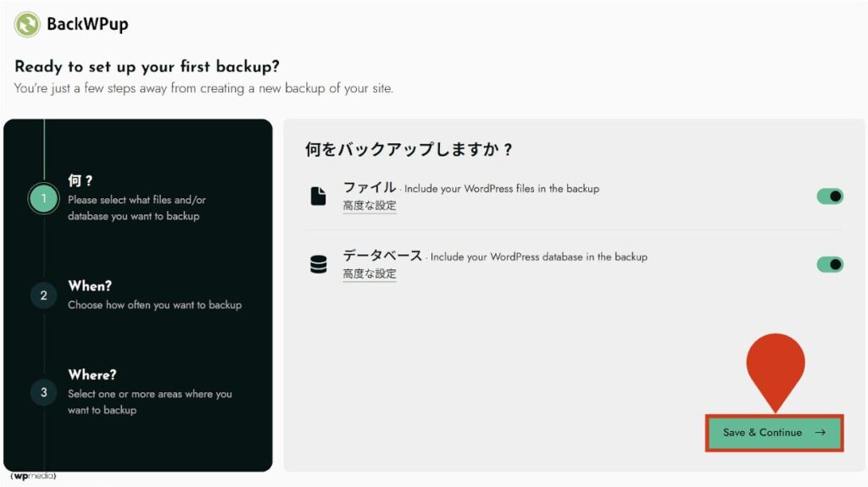Click the データベース option label

point(382,255)
